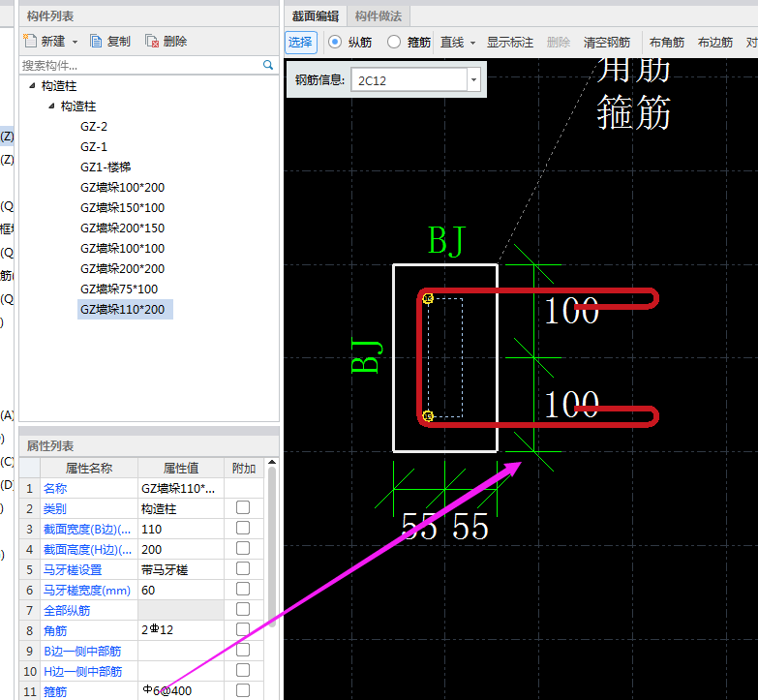
Task: Click the 删除 delete icon in the component list
Action: [x=152, y=41]
